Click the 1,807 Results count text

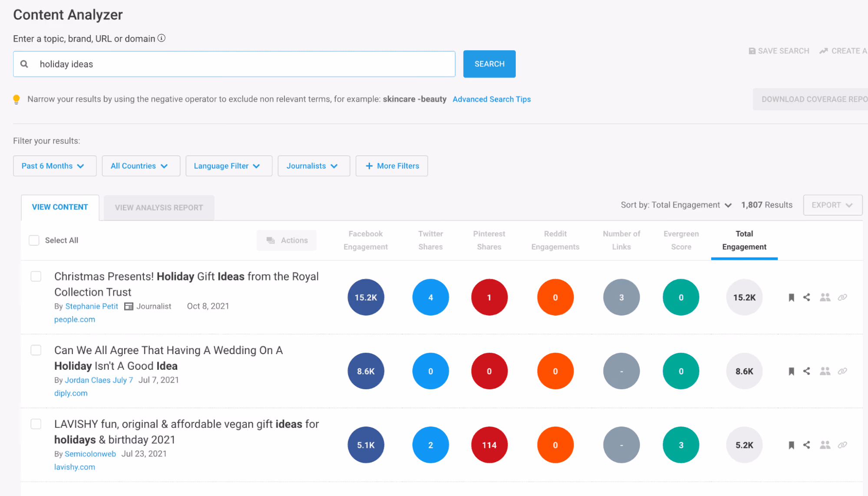[767, 205]
